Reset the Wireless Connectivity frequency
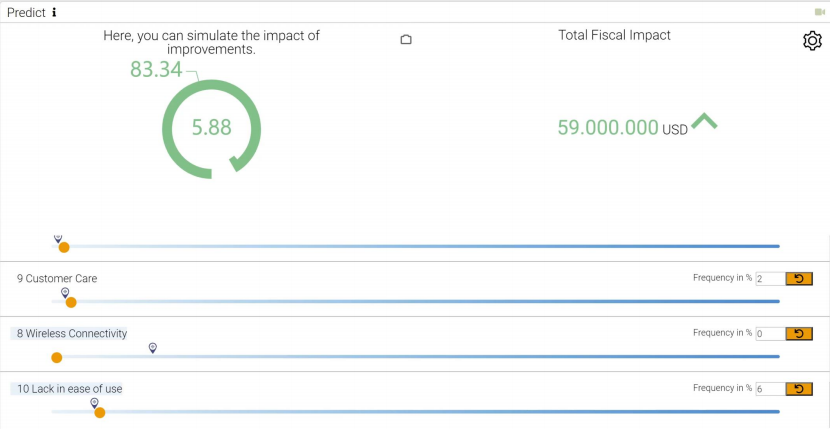The height and width of the screenshot is (429, 830). click(799, 334)
